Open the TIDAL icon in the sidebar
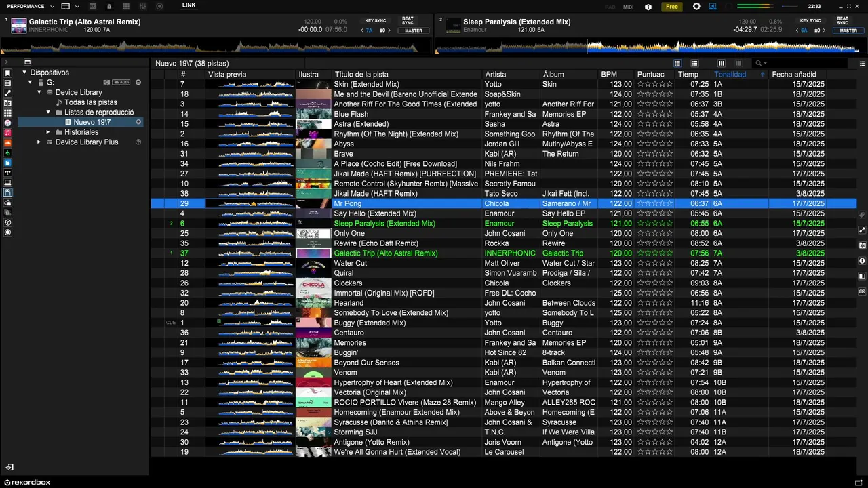 7,173
